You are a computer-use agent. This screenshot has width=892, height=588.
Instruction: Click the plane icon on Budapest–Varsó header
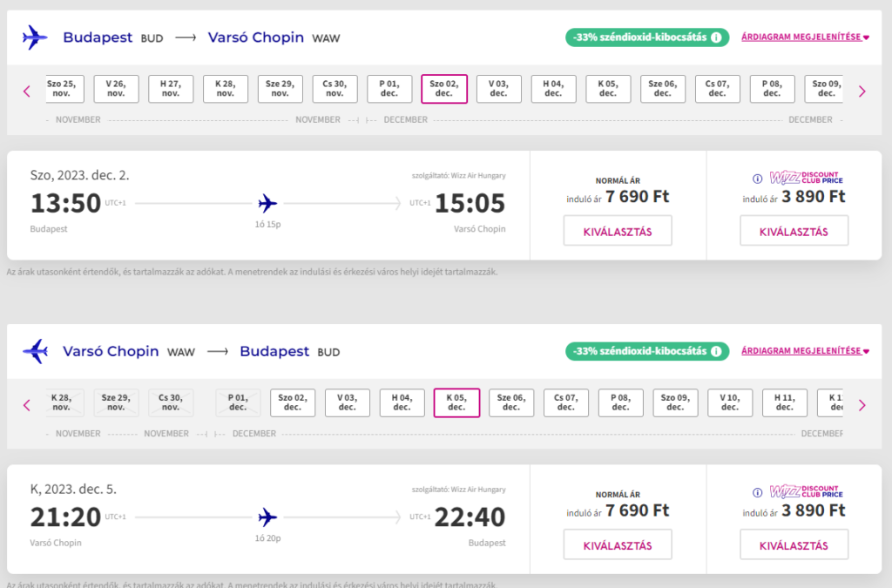click(35, 37)
